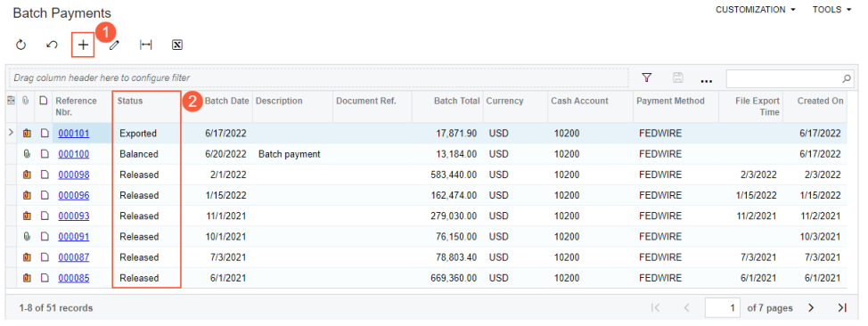Sort by the Batch Total column header
The height and width of the screenshot is (326, 868).
(456, 101)
